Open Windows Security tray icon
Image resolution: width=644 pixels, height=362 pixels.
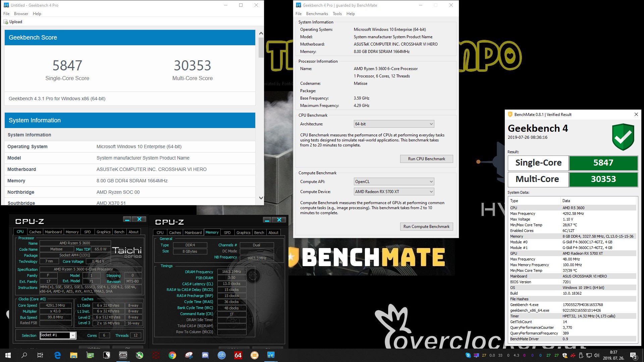coord(565,355)
